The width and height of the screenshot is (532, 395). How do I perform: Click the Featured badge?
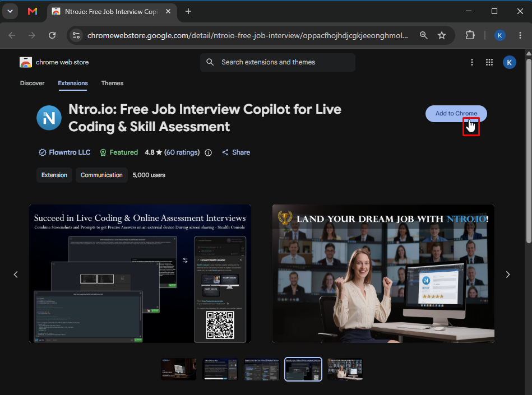(x=119, y=152)
